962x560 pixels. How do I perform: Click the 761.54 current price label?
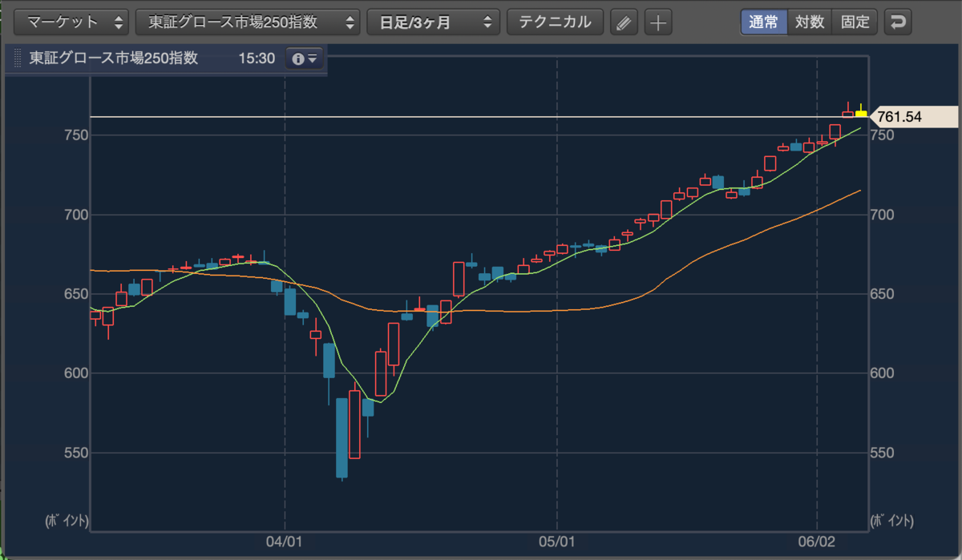tap(912, 117)
